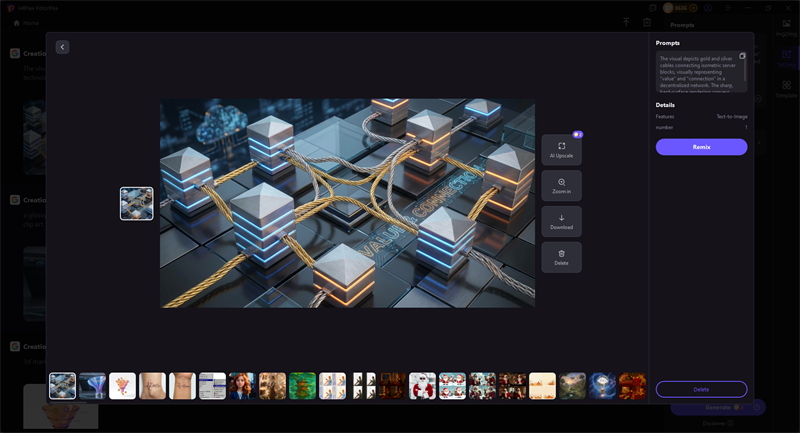
Task: Select the cream beige landscape thumbnail
Action: click(542, 386)
